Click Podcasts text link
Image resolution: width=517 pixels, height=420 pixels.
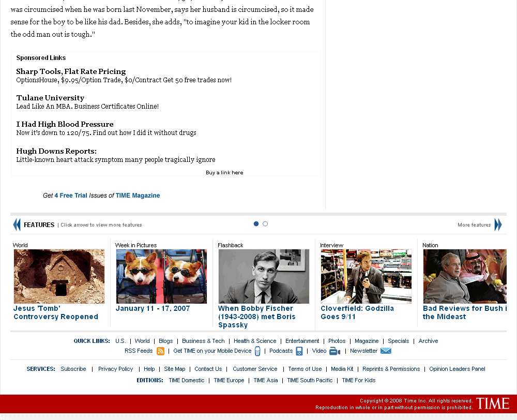point(281,351)
